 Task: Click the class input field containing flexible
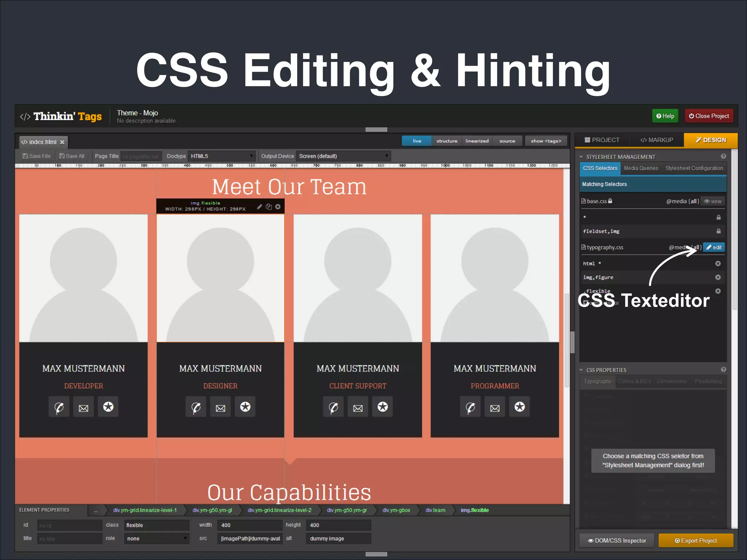click(x=156, y=525)
